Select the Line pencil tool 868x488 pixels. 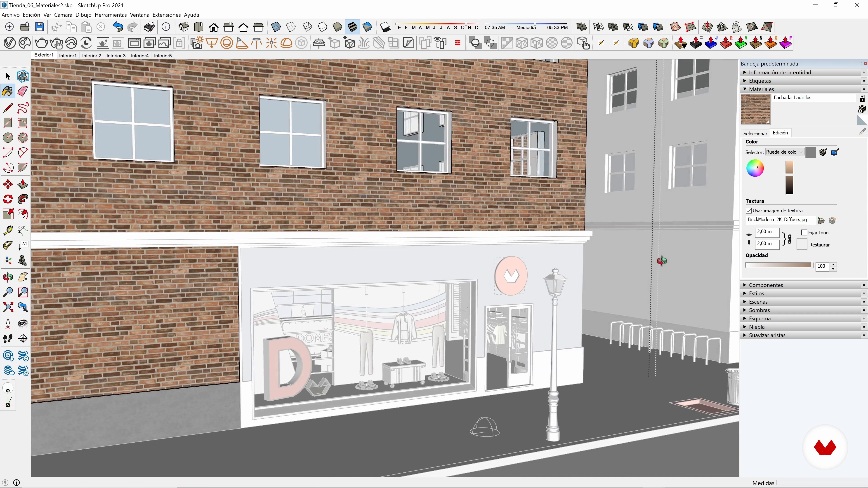(8, 108)
